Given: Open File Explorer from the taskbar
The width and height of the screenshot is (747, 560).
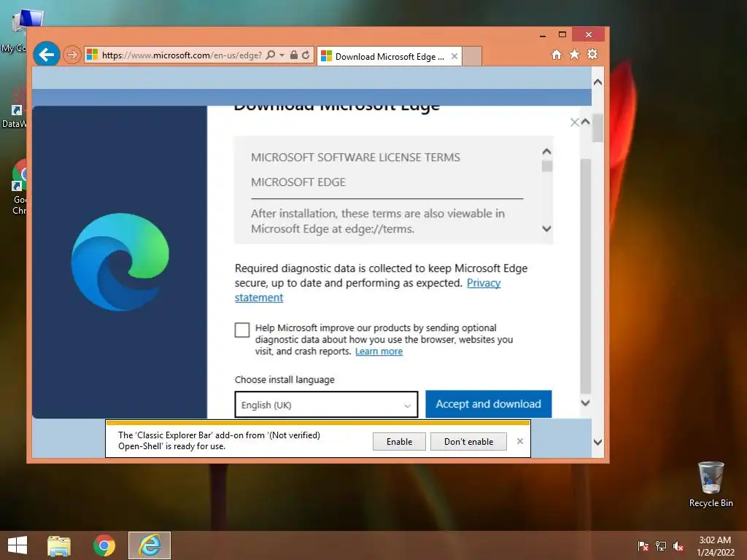Looking at the screenshot, I should tap(59, 545).
